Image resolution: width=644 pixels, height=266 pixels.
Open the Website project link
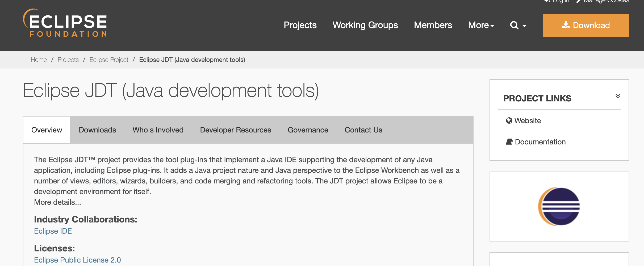[x=528, y=121]
